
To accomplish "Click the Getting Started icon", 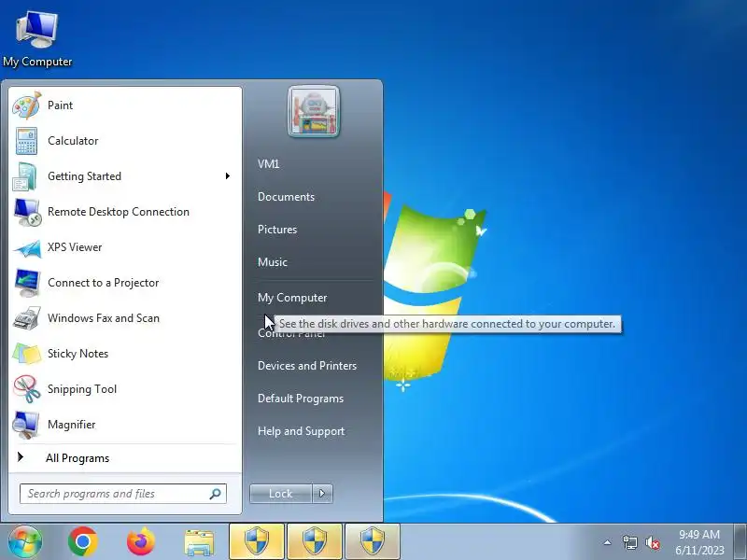I will [x=25, y=176].
